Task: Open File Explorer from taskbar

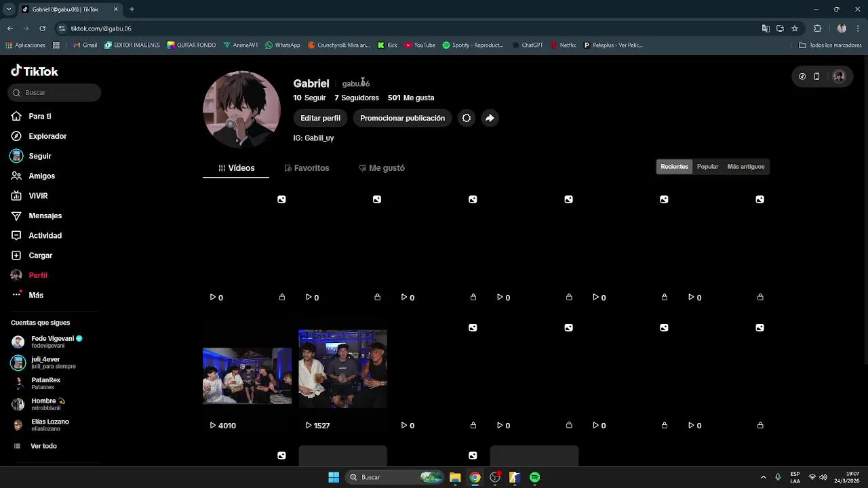Action: [455, 477]
